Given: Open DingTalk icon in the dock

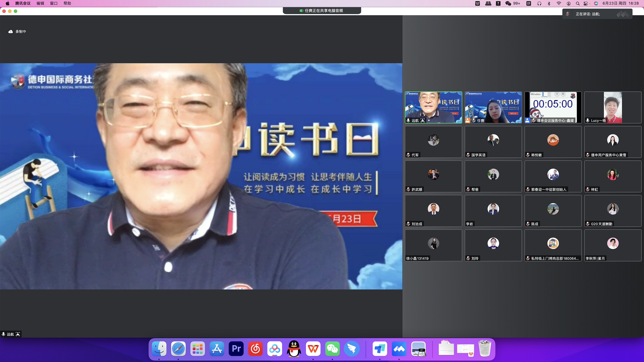Looking at the screenshot, I should coord(351,348).
